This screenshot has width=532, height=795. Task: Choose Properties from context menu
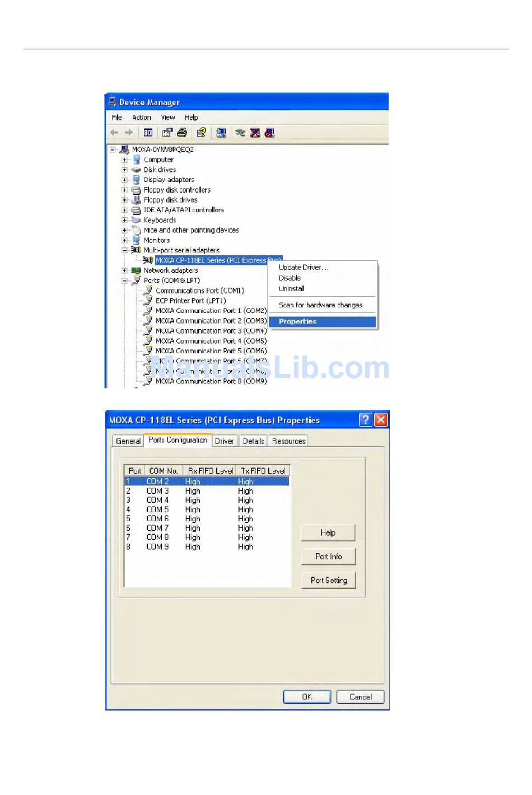click(x=323, y=321)
